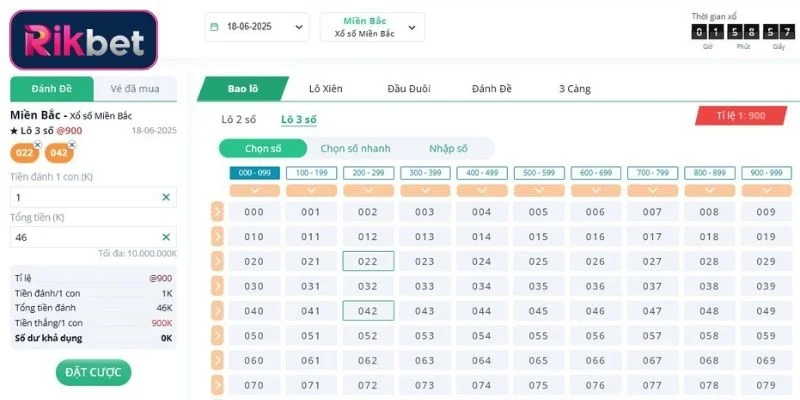Remove the 042 chip with its X
The height and width of the screenshot is (400, 800).
tap(72, 145)
